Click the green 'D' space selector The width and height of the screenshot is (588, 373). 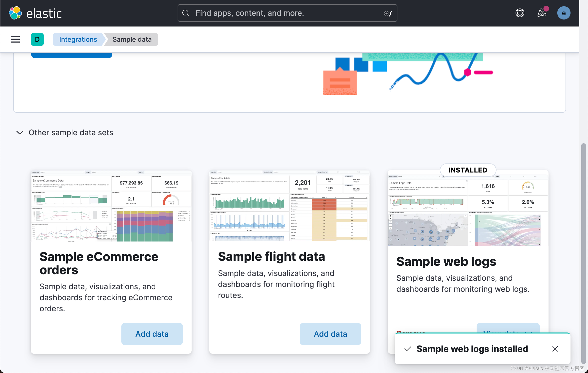coord(37,39)
